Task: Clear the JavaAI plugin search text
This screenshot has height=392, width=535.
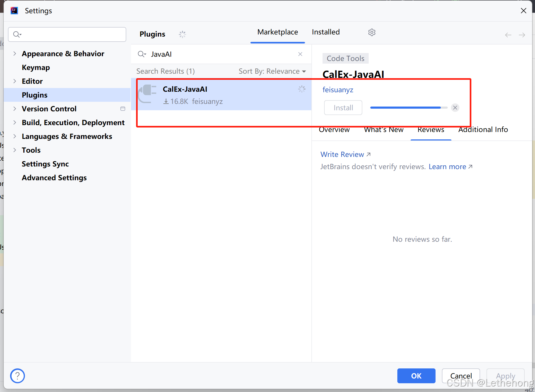Action: tap(300, 54)
